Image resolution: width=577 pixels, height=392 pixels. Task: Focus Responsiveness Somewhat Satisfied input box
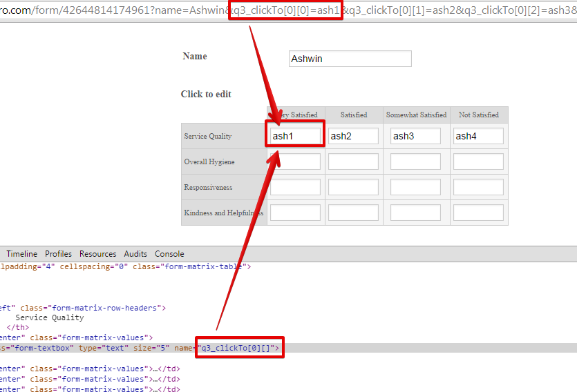tap(415, 187)
